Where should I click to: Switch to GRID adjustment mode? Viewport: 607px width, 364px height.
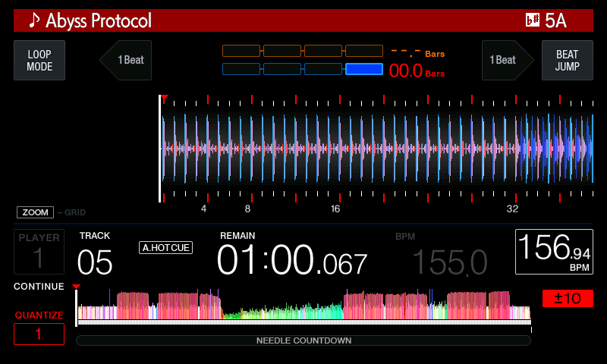click(x=74, y=212)
